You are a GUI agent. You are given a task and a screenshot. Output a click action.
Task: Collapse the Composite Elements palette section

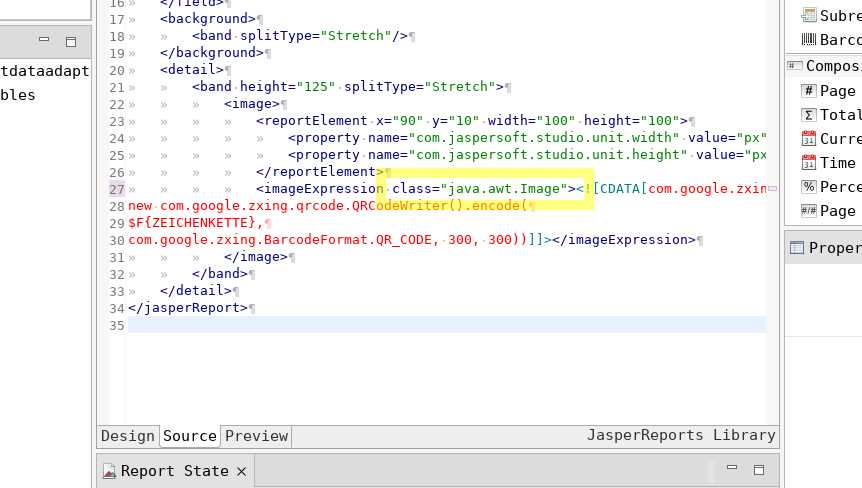pyautogui.click(x=795, y=66)
